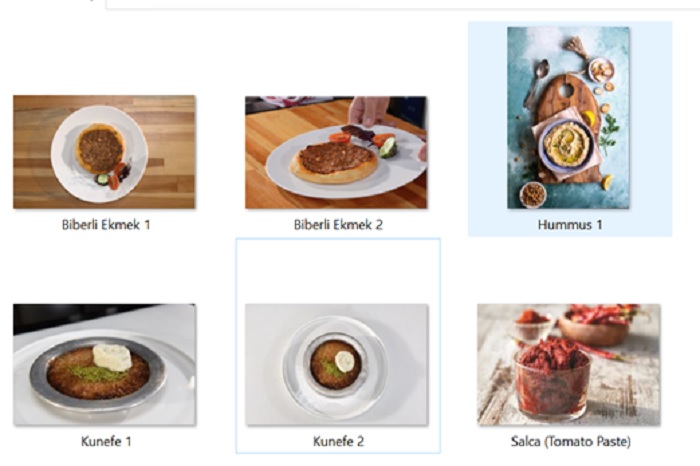
Task: Click the hummus bowl in Hummus 1 photo
Action: coord(567,145)
